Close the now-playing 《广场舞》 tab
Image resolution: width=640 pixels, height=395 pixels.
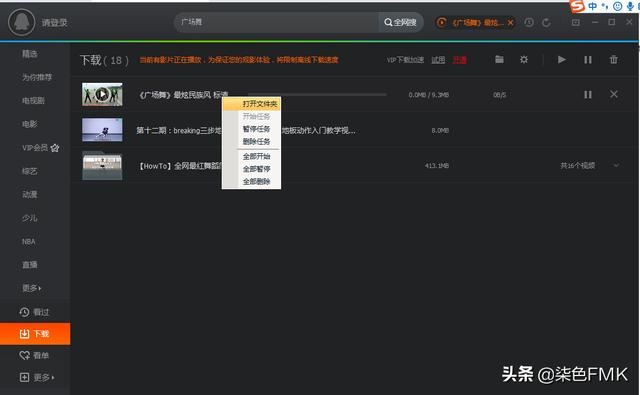(x=510, y=22)
